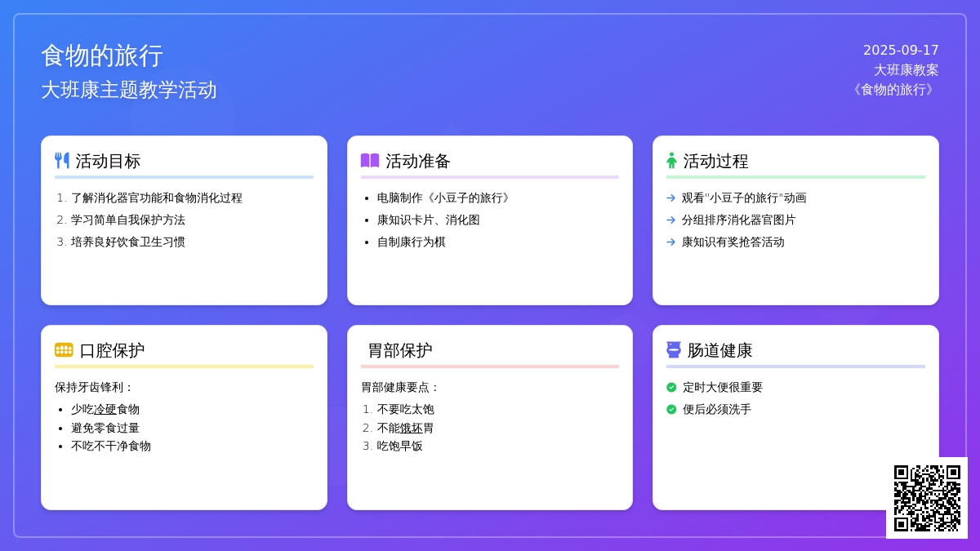The width and height of the screenshot is (980, 551).
Task: Click the blue toilet icon
Action: [x=673, y=350]
